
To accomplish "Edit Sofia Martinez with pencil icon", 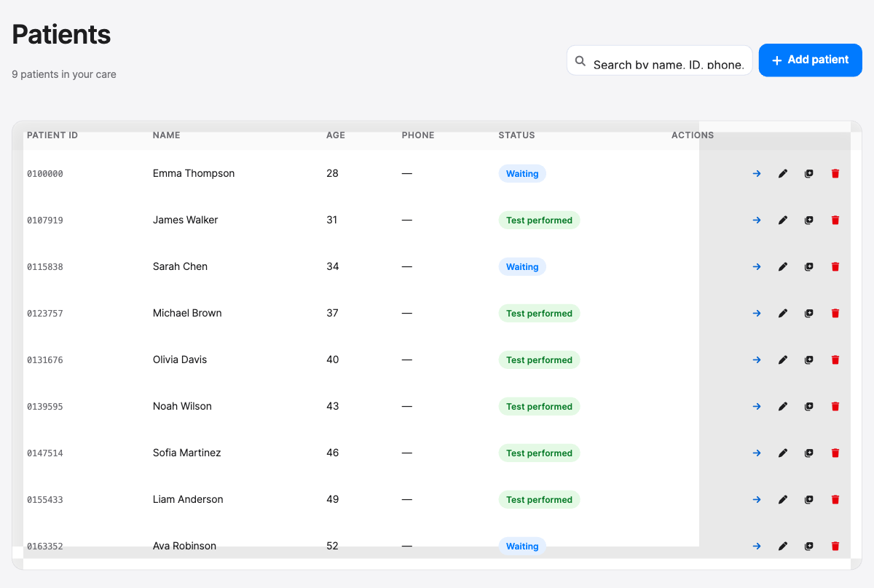I will tap(783, 453).
